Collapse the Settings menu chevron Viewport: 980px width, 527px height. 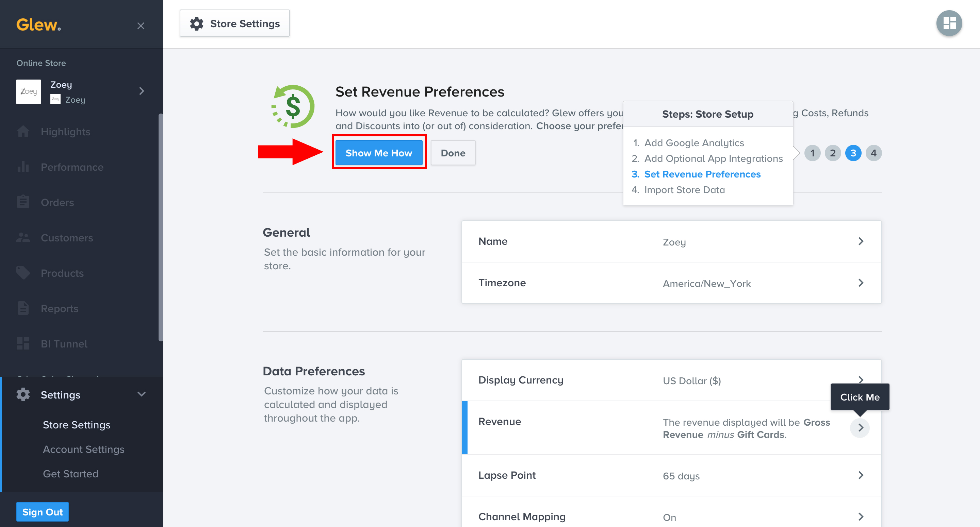[142, 394]
